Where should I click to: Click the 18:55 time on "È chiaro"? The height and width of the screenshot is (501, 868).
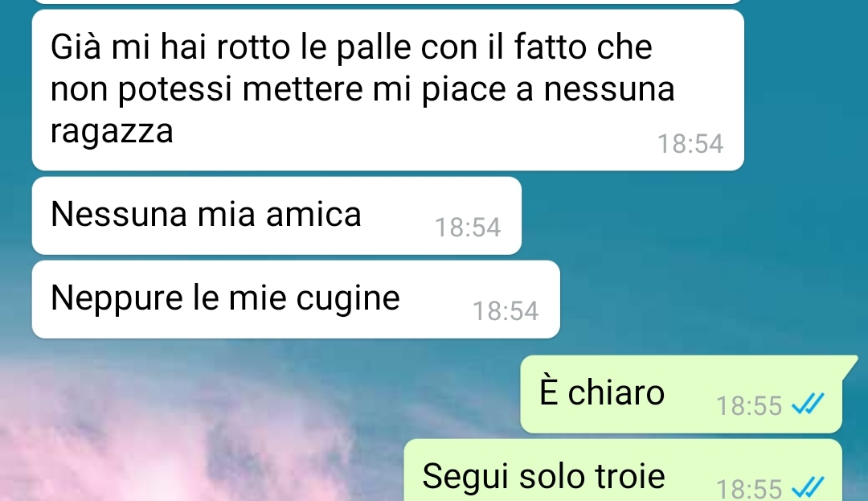(749, 406)
